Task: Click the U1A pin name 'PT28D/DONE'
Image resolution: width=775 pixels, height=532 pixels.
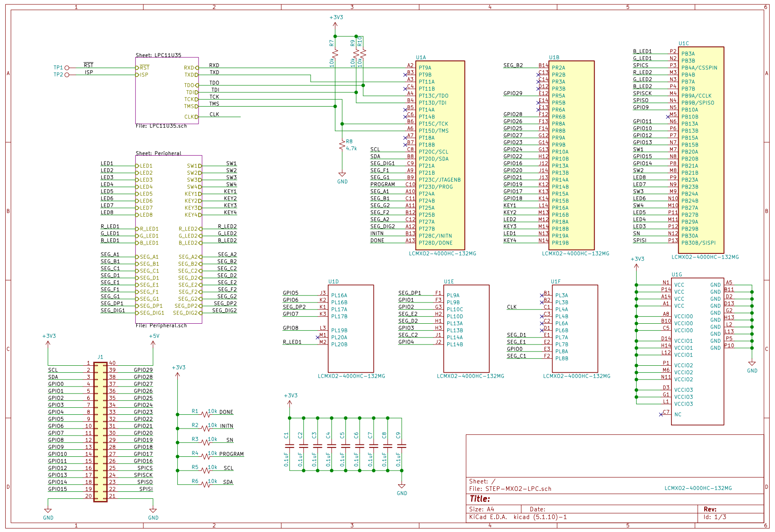Action: point(435,243)
